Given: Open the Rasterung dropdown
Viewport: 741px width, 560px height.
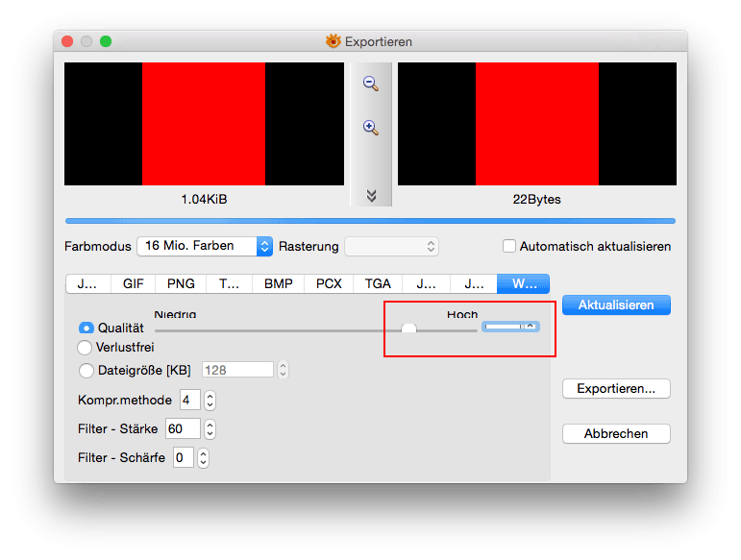Looking at the screenshot, I should pyautogui.click(x=392, y=247).
